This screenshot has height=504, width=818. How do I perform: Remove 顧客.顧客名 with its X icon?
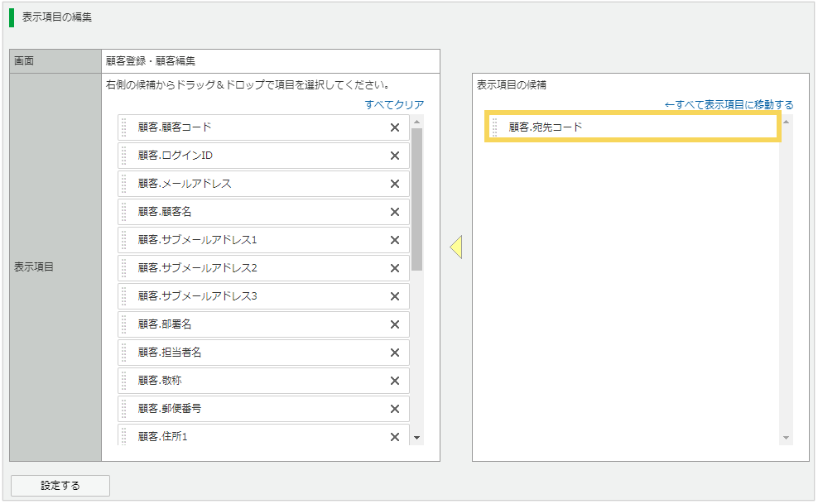point(395,212)
